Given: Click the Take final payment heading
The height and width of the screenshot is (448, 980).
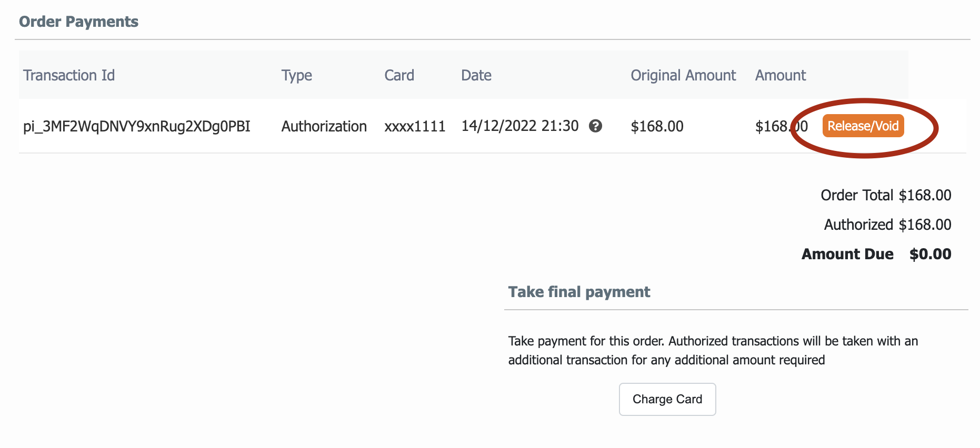Looking at the screenshot, I should point(579,292).
